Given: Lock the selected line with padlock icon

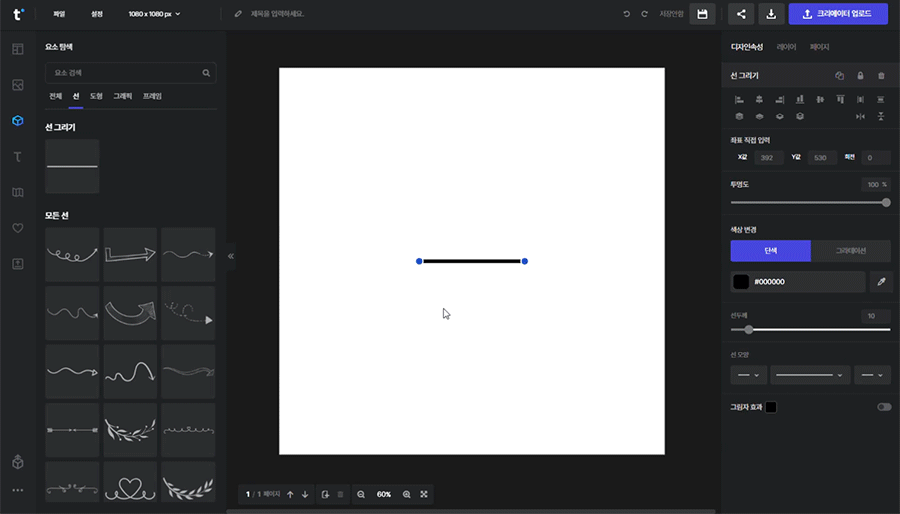Looking at the screenshot, I should [860, 76].
